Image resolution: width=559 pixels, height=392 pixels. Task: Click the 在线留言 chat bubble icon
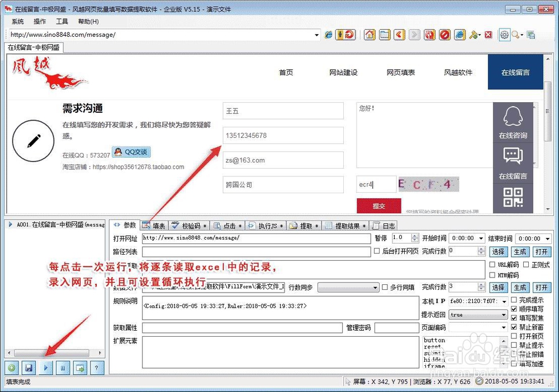point(513,164)
